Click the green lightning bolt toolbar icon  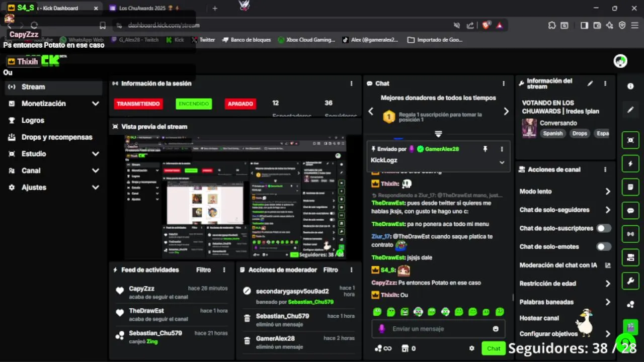point(630,163)
